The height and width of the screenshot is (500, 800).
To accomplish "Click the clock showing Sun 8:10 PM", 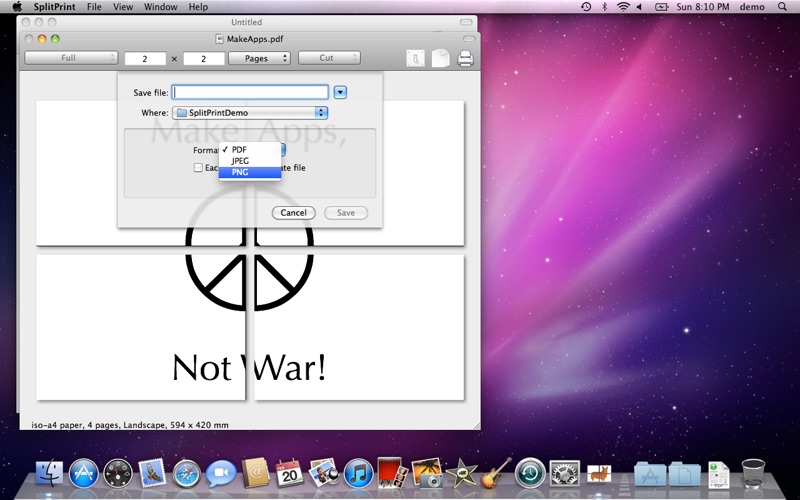I will point(703,7).
